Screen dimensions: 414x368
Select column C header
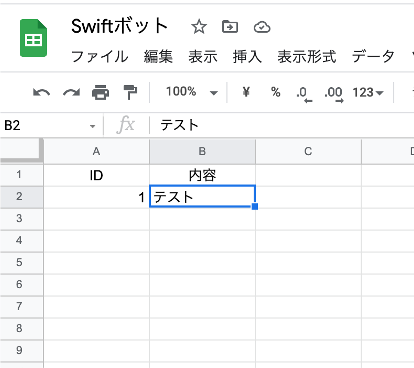[308, 151]
